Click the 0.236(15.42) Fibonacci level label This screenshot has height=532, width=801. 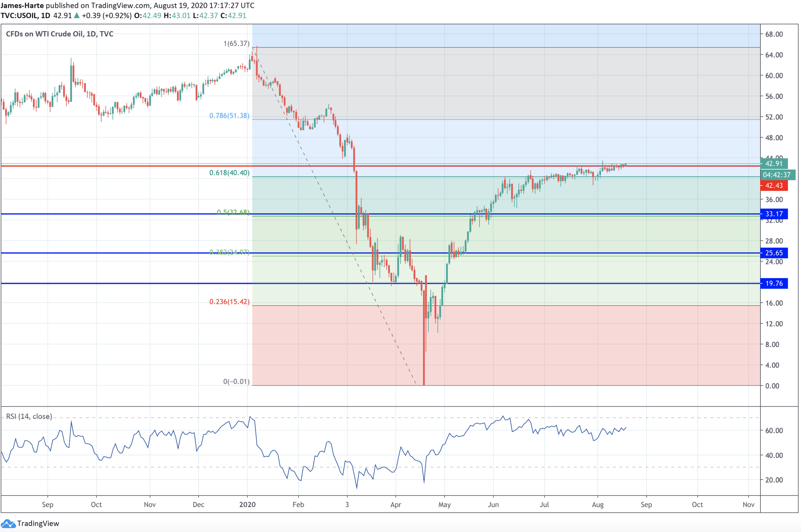coord(229,302)
